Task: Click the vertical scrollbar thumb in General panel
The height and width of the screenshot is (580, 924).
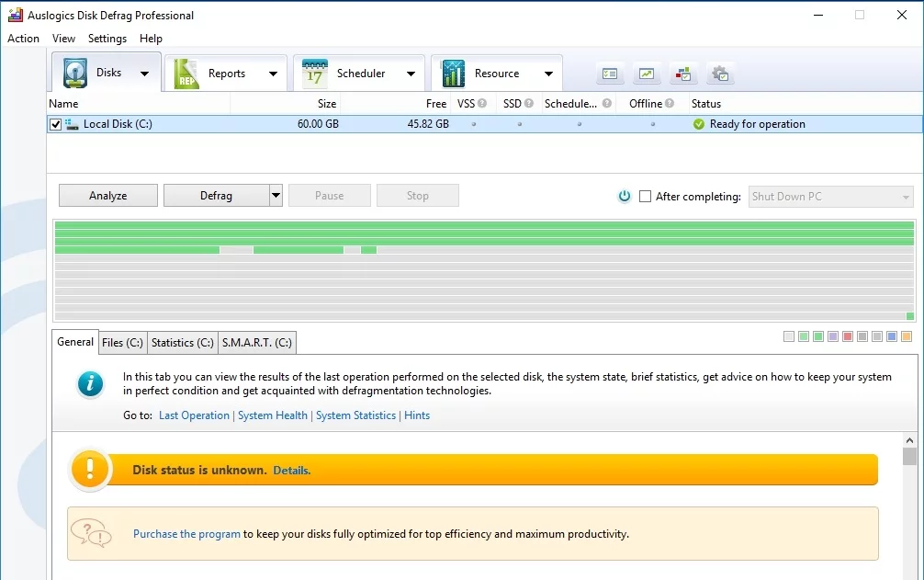Action: point(909,457)
